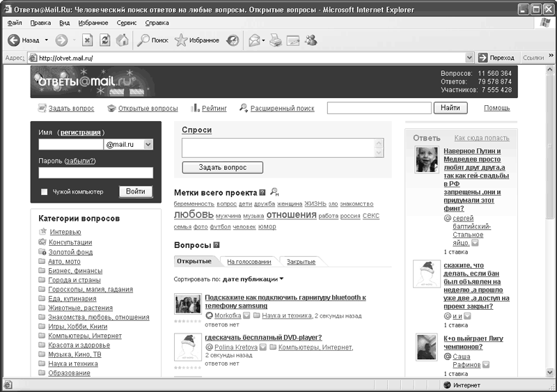Click the Консультации category icon

coord(42,242)
